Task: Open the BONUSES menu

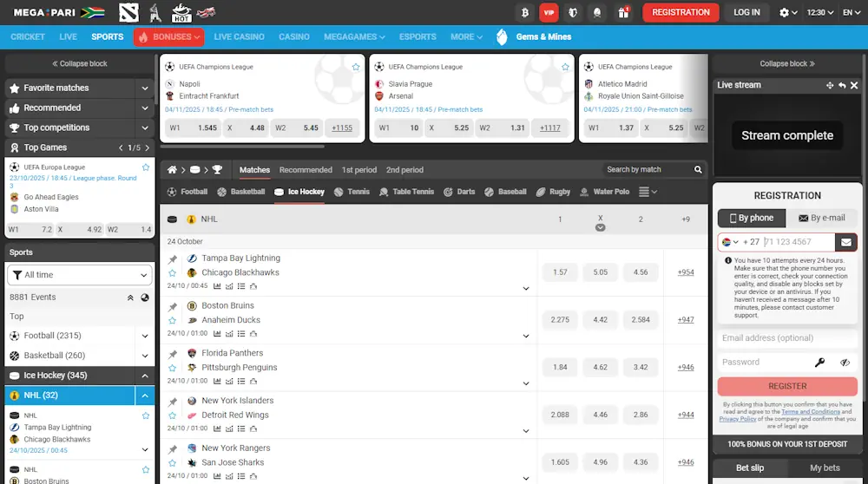Action: (x=168, y=37)
